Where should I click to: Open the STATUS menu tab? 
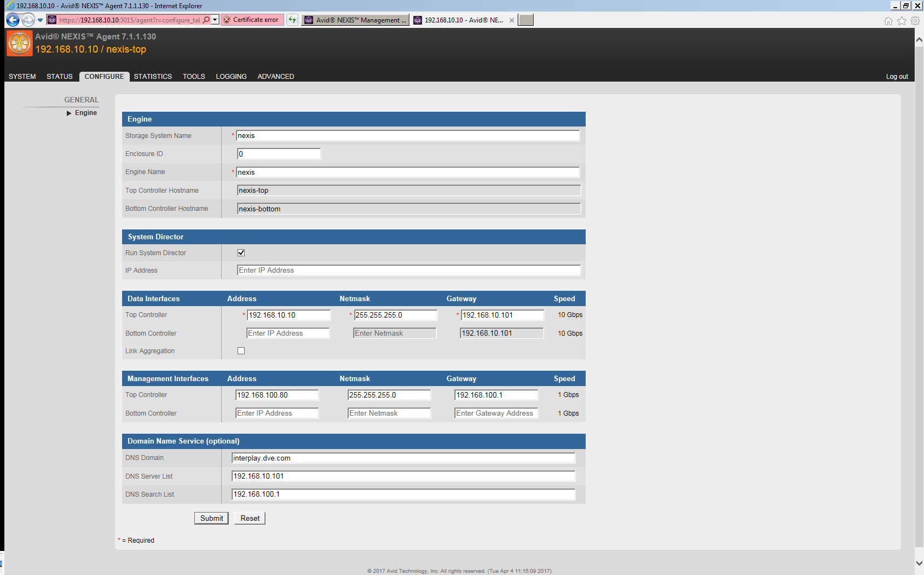(x=60, y=77)
